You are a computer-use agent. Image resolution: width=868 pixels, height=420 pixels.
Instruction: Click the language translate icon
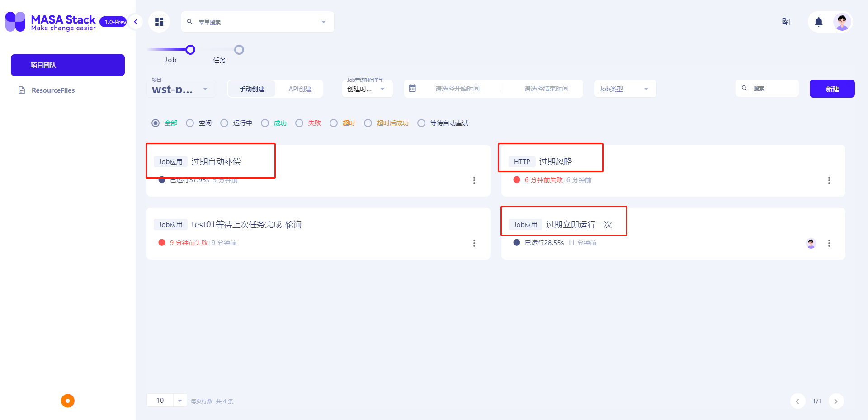point(786,22)
